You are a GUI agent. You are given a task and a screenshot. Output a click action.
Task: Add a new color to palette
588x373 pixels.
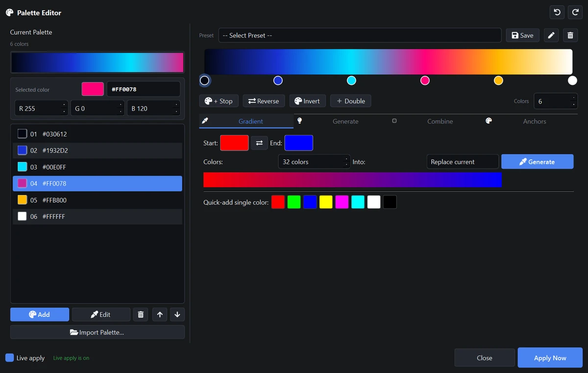point(40,315)
